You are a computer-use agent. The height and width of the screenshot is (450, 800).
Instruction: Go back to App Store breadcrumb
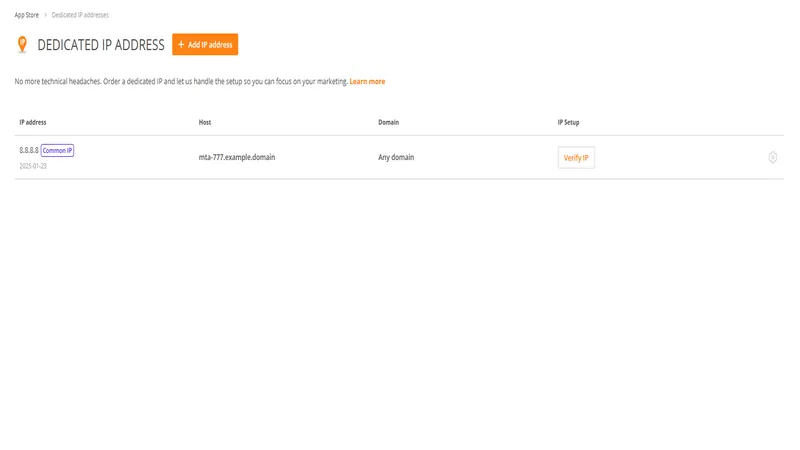[26, 15]
